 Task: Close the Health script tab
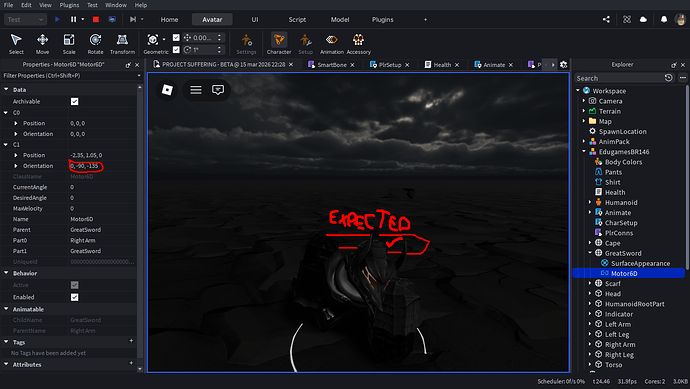coord(457,65)
